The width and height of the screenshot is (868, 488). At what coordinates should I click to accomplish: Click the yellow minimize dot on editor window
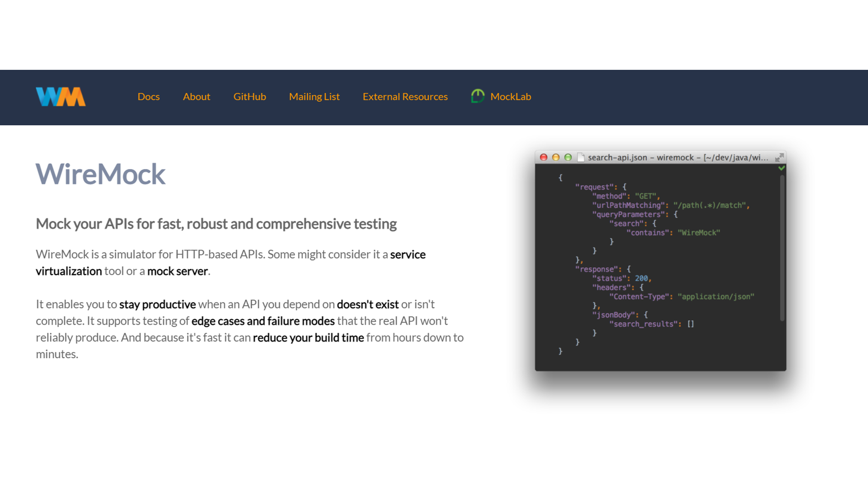[x=556, y=157]
